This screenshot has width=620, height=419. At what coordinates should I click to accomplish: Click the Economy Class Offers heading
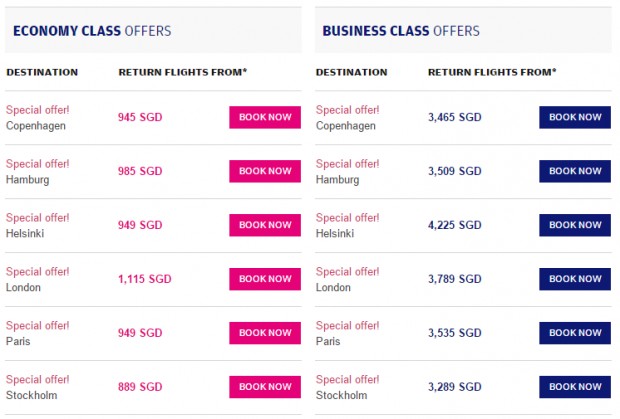[92, 31]
